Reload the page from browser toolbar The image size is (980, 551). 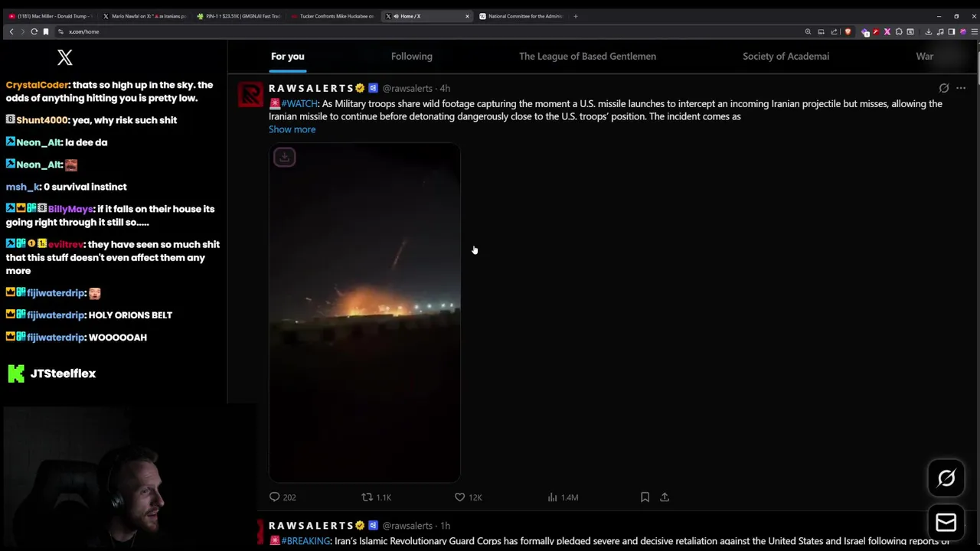click(34, 31)
